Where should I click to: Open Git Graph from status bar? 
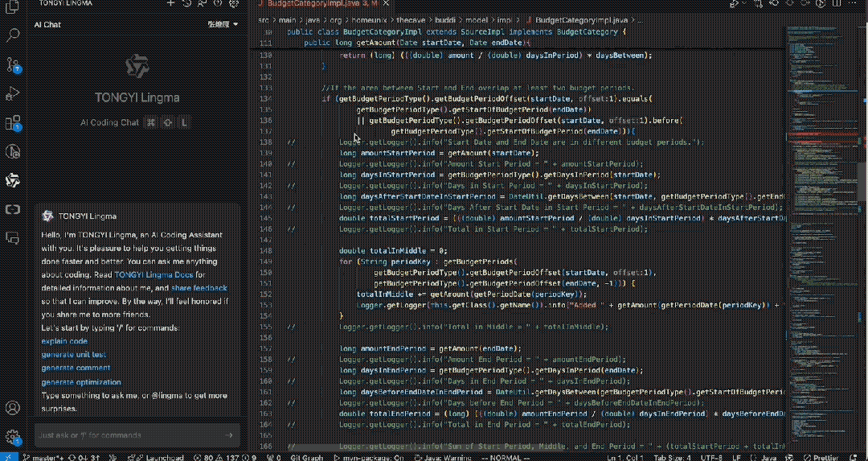pos(306,458)
